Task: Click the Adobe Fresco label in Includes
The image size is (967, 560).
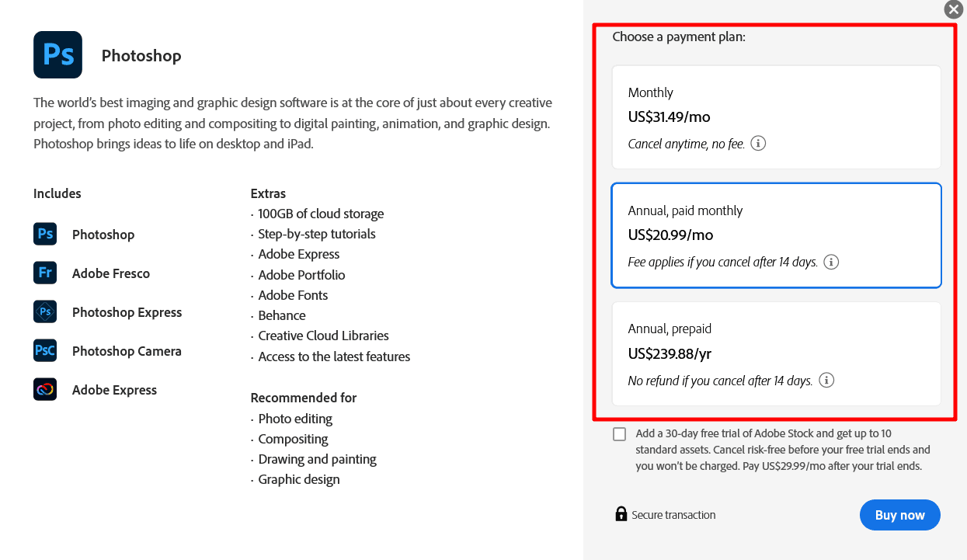Action: [111, 273]
